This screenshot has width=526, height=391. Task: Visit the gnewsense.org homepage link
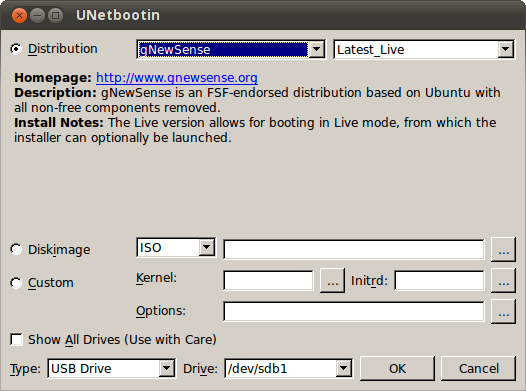click(177, 78)
